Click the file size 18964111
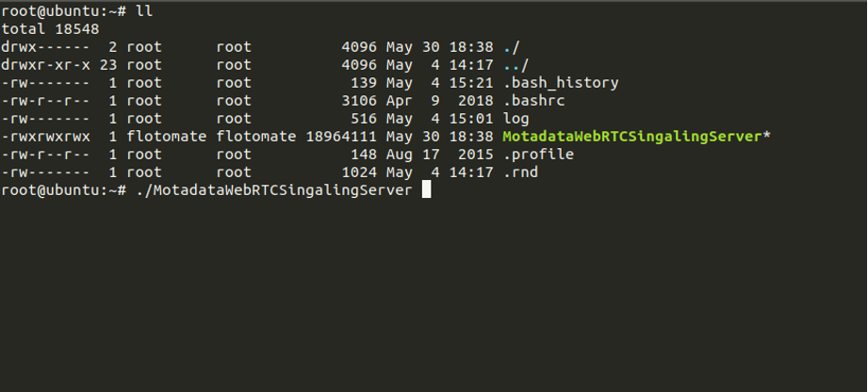Screen dimensions: 868x392 click(340, 137)
